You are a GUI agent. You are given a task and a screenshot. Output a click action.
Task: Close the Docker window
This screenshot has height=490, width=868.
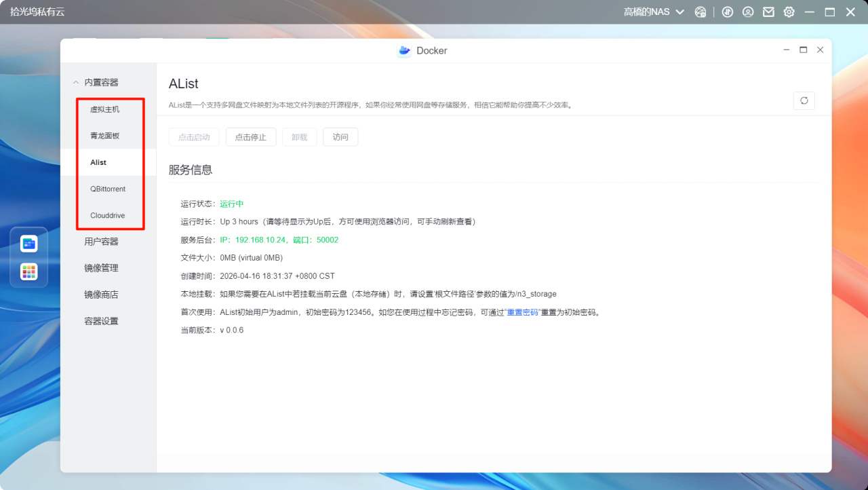coord(821,50)
